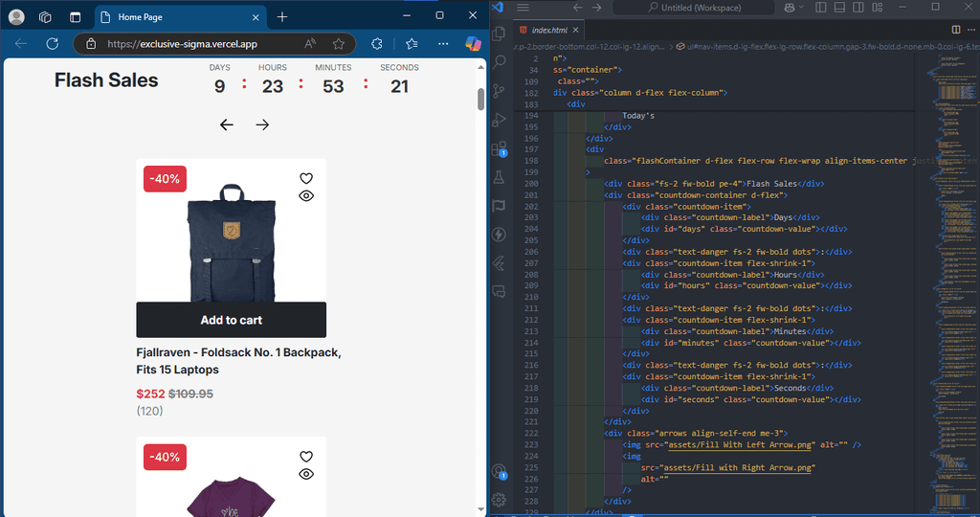Screen dimensions: 980x517
Task: Toggle the VS Code bottom panel
Action: (840, 8)
